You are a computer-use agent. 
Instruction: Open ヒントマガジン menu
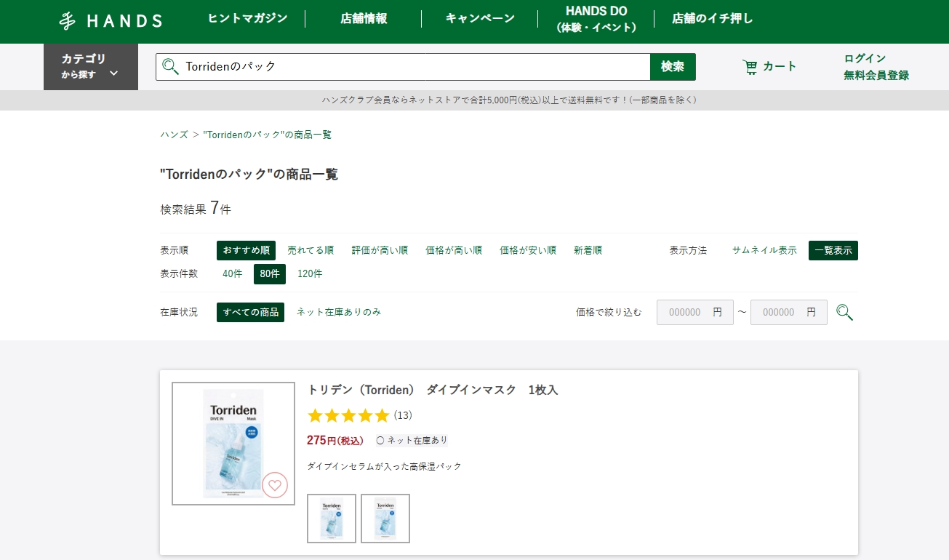pos(247,18)
